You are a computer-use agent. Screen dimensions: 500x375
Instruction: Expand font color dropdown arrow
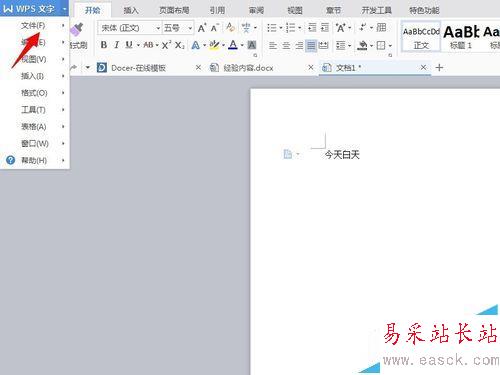click(242, 45)
